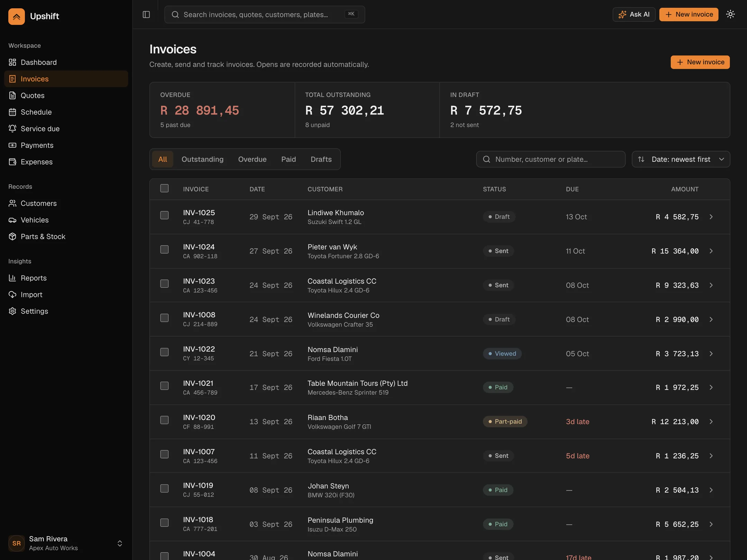Viewport: 747px width, 560px height.
Task: Switch to the Drafts tab
Action: (321, 159)
